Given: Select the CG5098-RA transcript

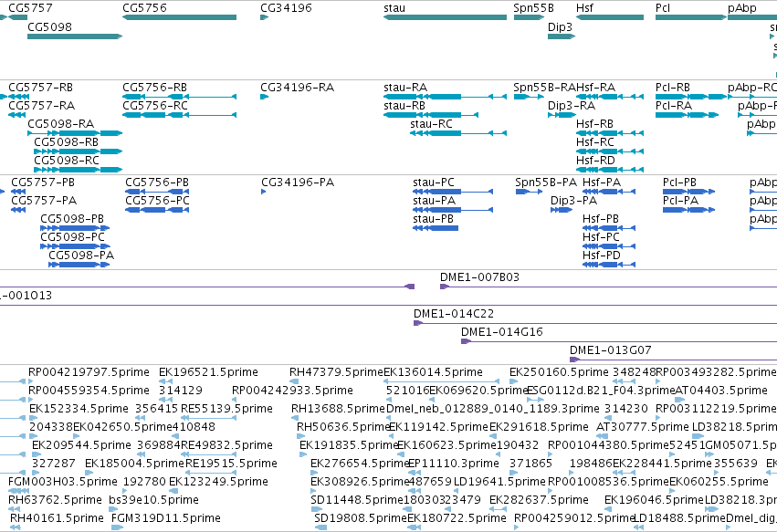Looking at the screenshot, I should coord(75,133).
